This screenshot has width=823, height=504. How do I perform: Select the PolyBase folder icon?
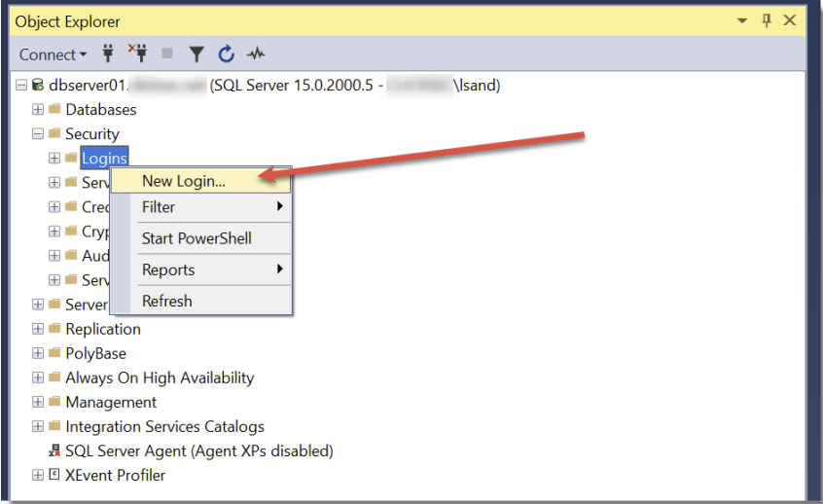[54, 352]
